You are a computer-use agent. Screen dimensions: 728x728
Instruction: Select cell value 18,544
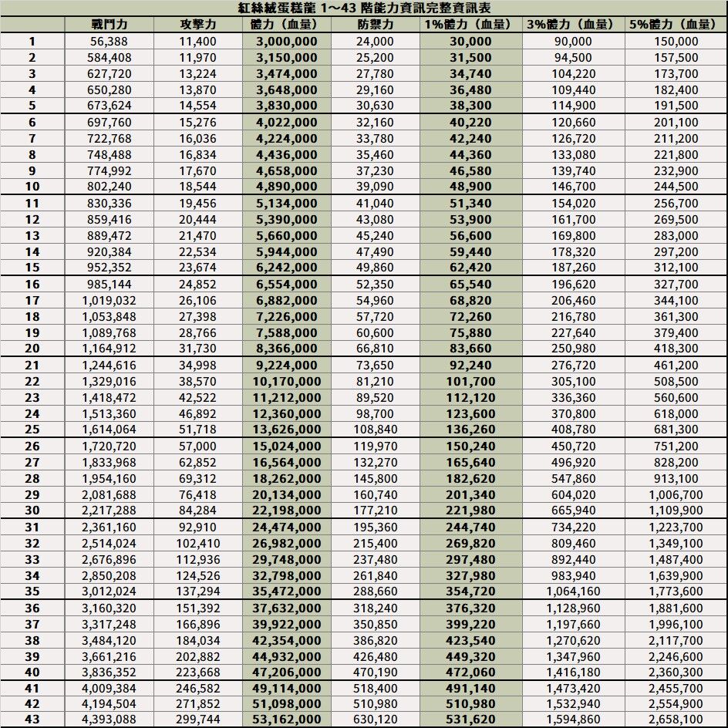pyautogui.click(x=197, y=187)
